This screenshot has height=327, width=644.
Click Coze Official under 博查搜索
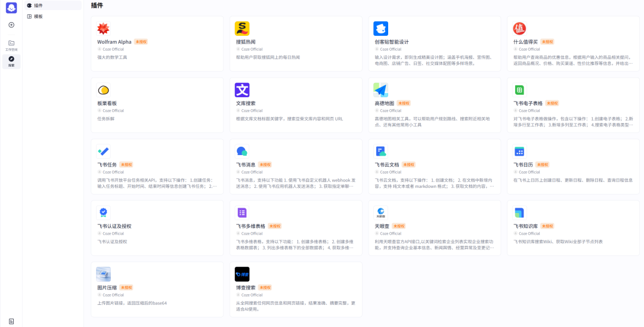pyautogui.click(x=252, y=295)
